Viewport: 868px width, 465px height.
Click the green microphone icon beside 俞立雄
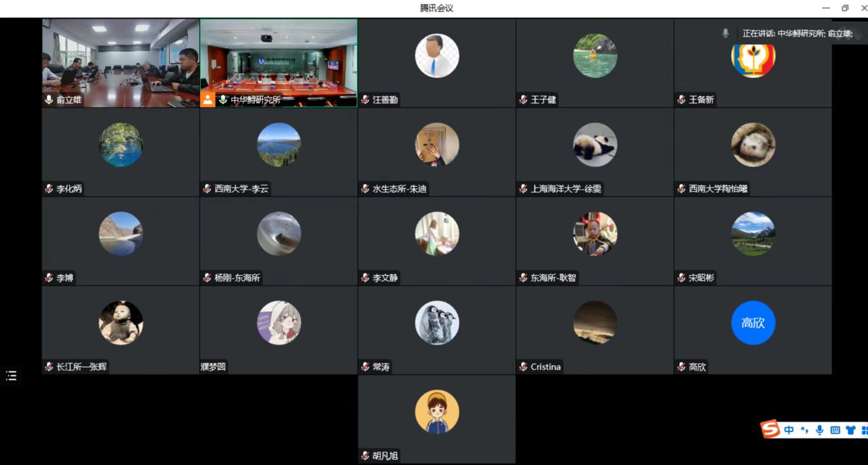coord(49,100)
